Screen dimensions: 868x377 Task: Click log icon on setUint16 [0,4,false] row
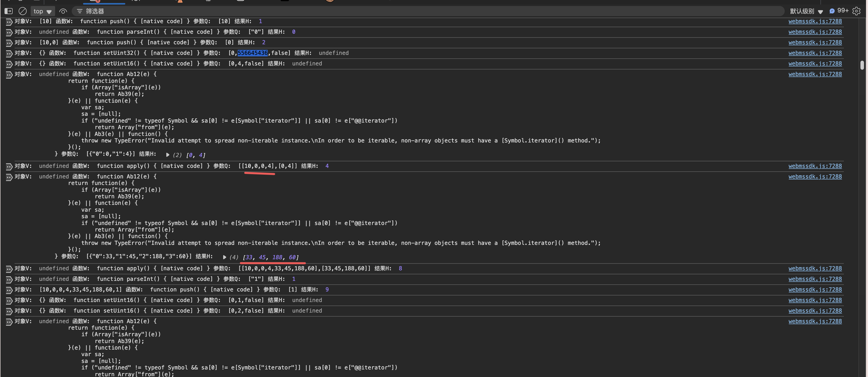click(x=9, y=64)
